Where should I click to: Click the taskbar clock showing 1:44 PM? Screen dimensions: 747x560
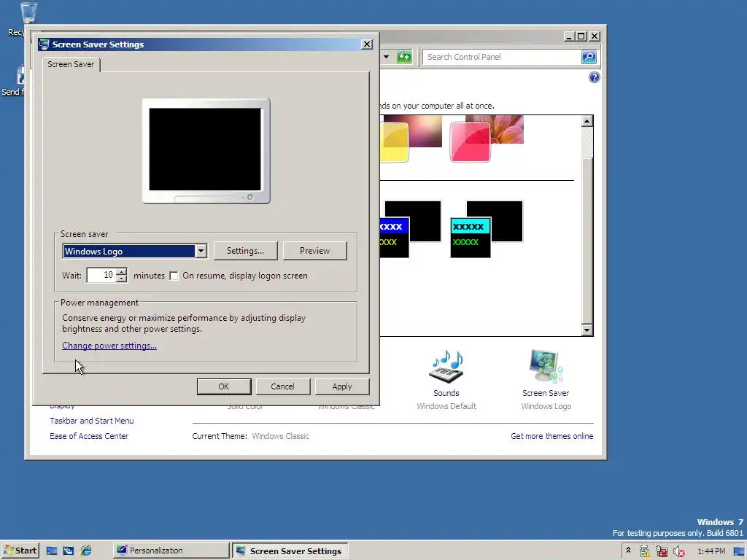711,551
